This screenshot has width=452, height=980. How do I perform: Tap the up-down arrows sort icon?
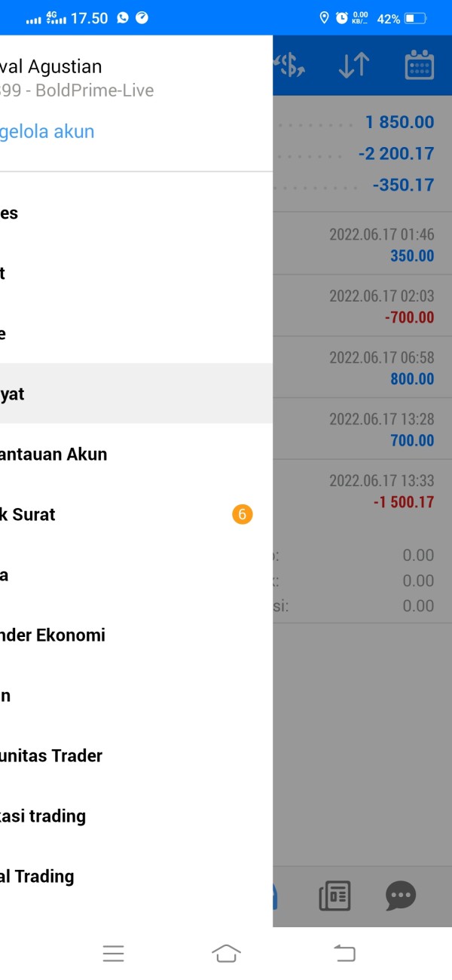[353, 66]
